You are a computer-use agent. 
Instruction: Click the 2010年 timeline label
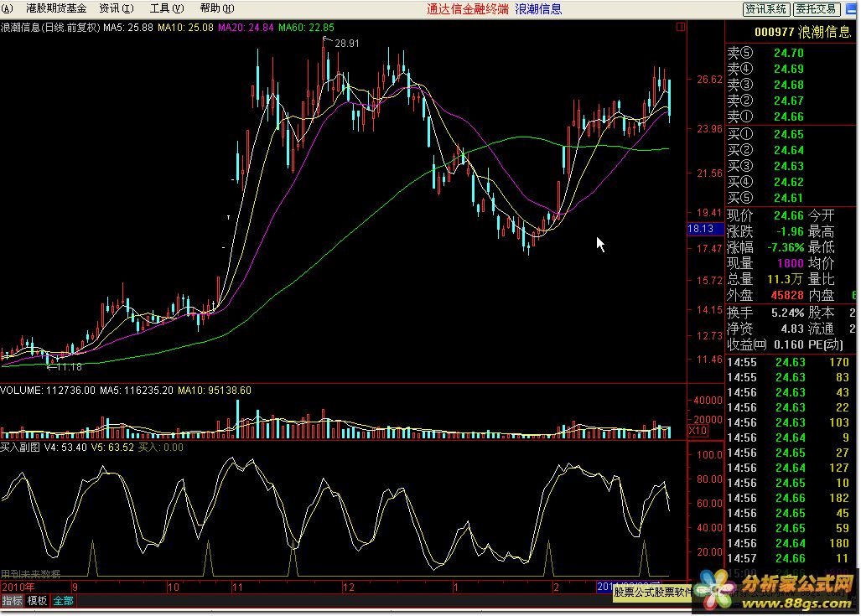(18, 587)
